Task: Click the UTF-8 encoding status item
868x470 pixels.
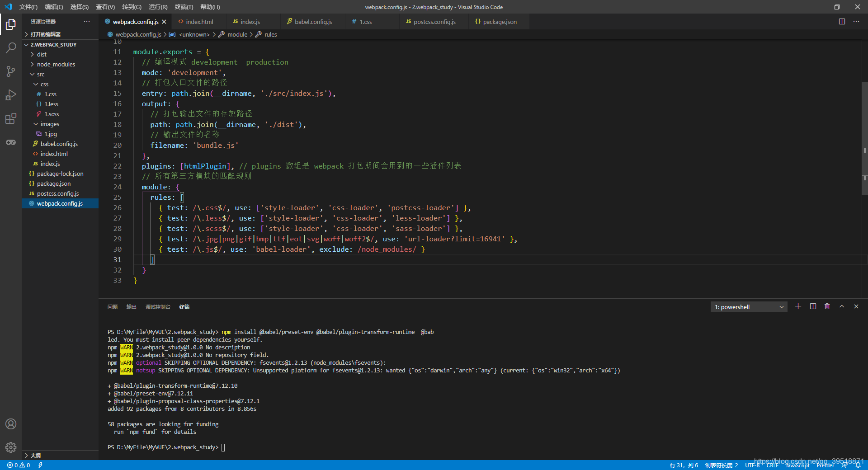Action: [x=752, y=465]
